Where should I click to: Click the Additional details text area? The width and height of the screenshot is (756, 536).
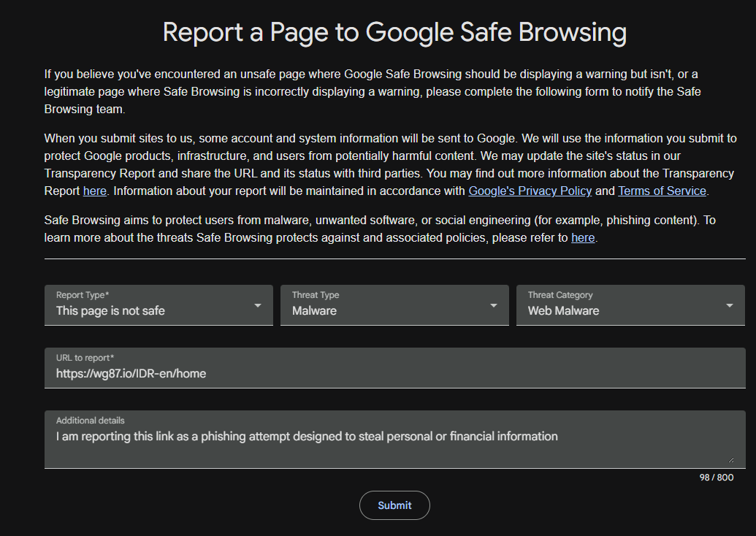point(395,440)
